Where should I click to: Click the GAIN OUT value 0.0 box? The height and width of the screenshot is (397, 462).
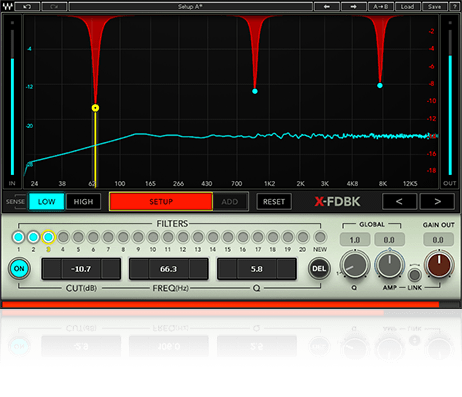click(438, 240)
